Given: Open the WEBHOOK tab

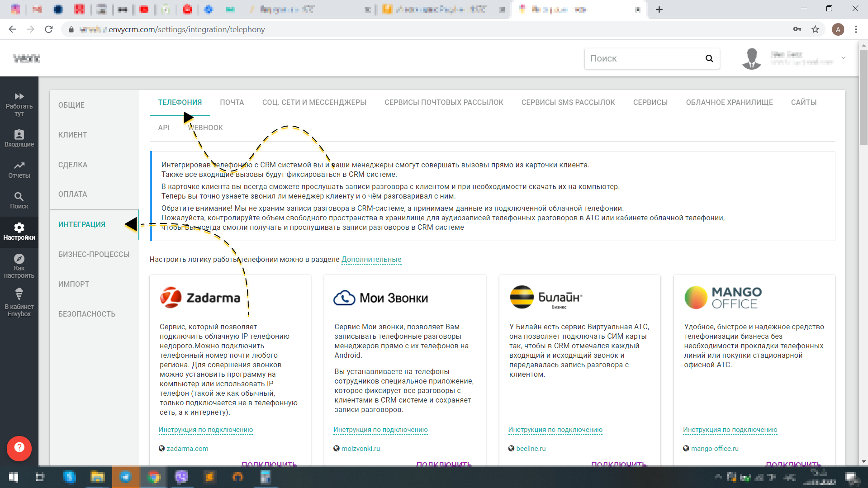Looking at the screenshot, I should click(205, 128).
